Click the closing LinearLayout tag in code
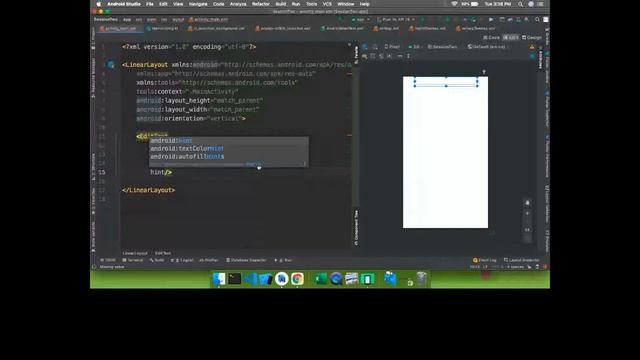Image resolution: width=640 pixels, height=360 pixels. (x=149, y=190)
